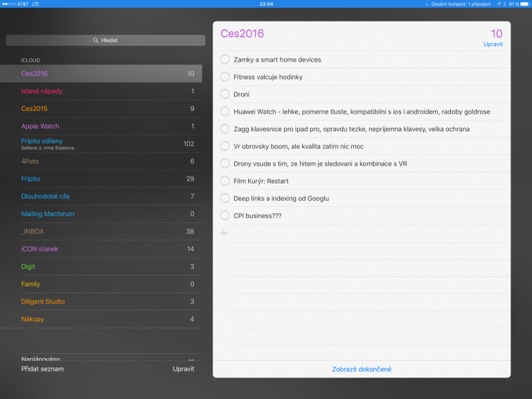Tick the 'CPI business???' reminder circle
The height and width of the screenshot is (399, 532).
pos(224,215)
